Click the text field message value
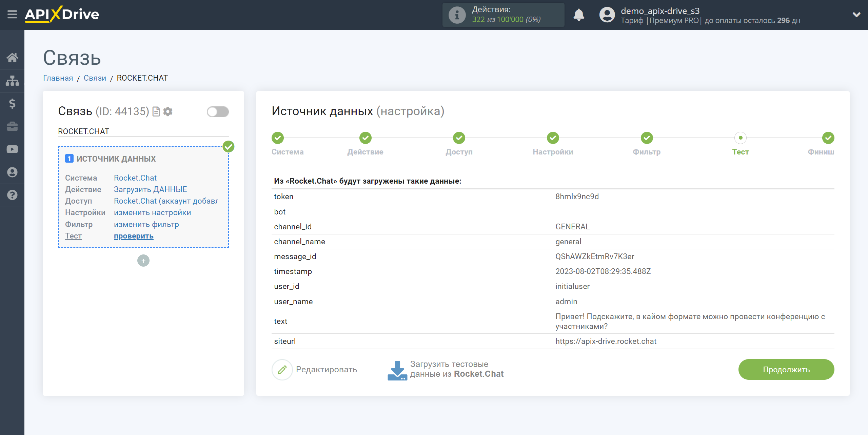 pos(690,321)
